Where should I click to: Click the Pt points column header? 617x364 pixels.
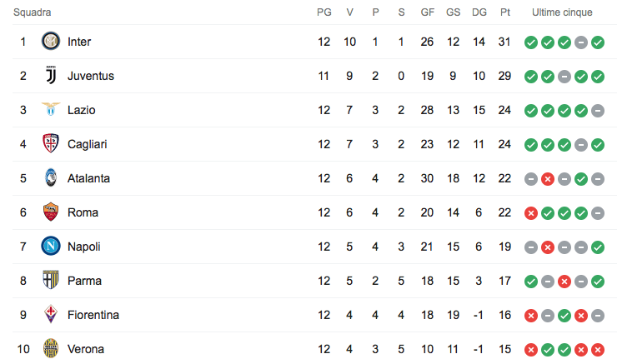(505, 12)
